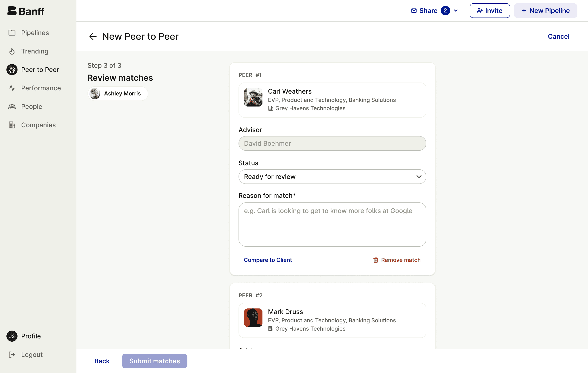588x373 pixels.
Task: Select Peer to Peer in sidebar
Action: click(40, 70)
